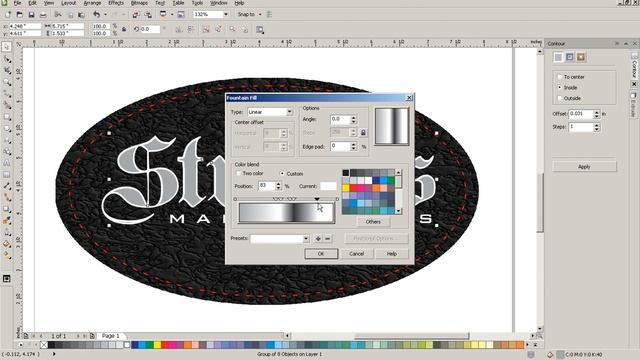Select the Ellipse tool in the toolbox
640x360 pixels.
pyautogui.click(x=7, y=129)
